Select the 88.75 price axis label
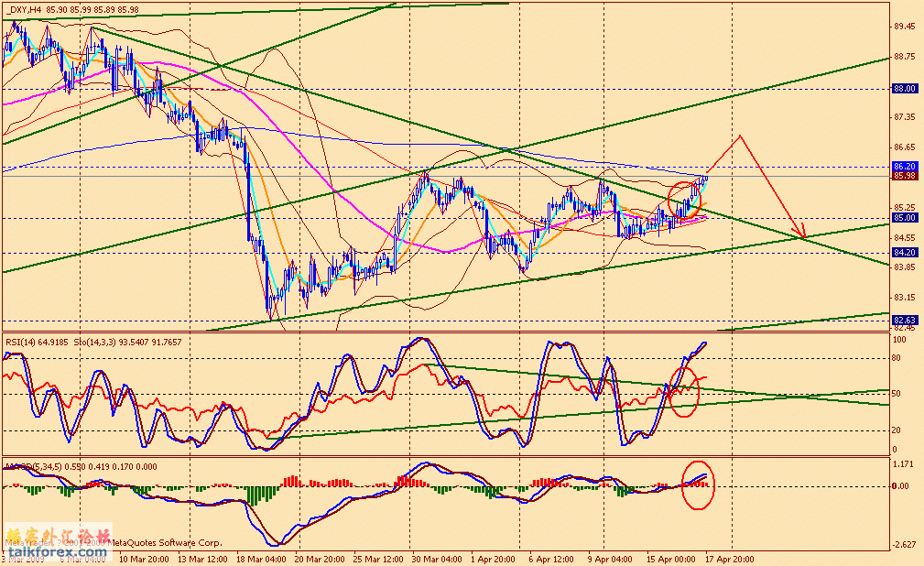Viewport: 924px width, 566px height. (x=905, y=57)
